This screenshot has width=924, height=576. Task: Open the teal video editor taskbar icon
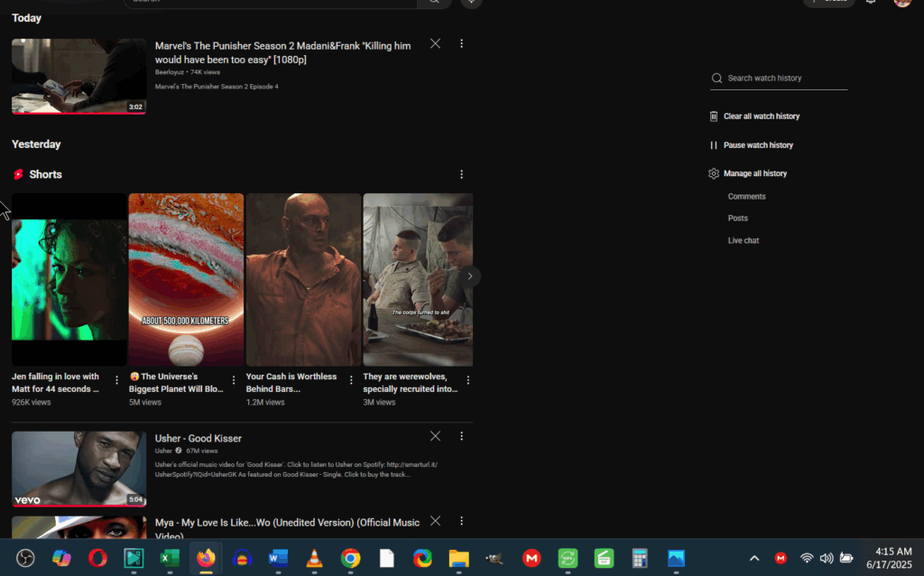134,558
